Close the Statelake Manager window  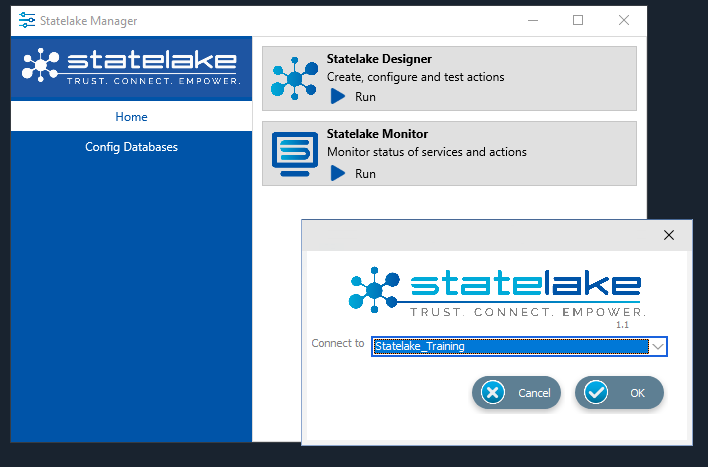click(624, 20)
